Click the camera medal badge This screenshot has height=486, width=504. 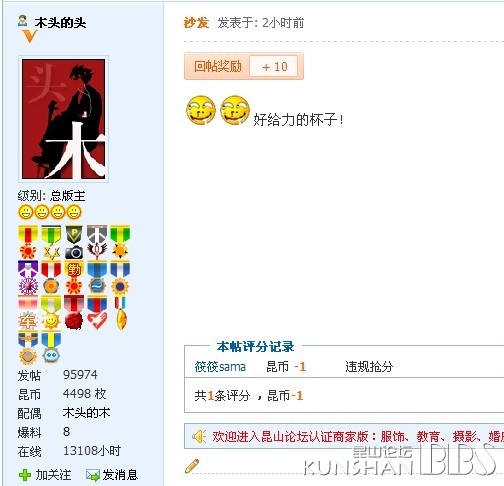click(74, 242)
